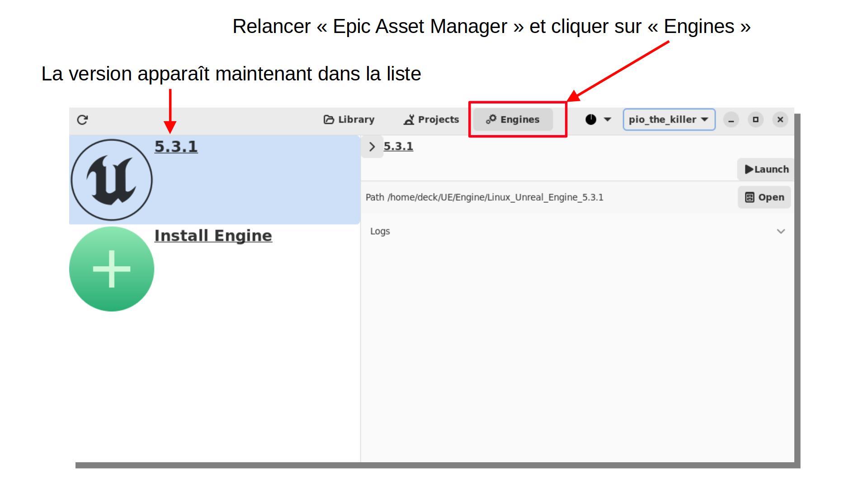The image size is (868, 488).
Task: Maximize the Epic Asset Manager window
Action: [755, 120]
